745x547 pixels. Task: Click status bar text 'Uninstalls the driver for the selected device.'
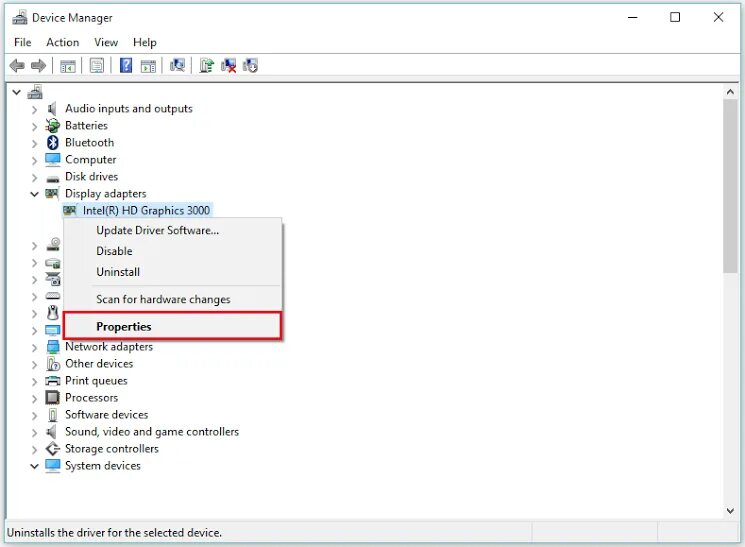(x=114, y=533)
